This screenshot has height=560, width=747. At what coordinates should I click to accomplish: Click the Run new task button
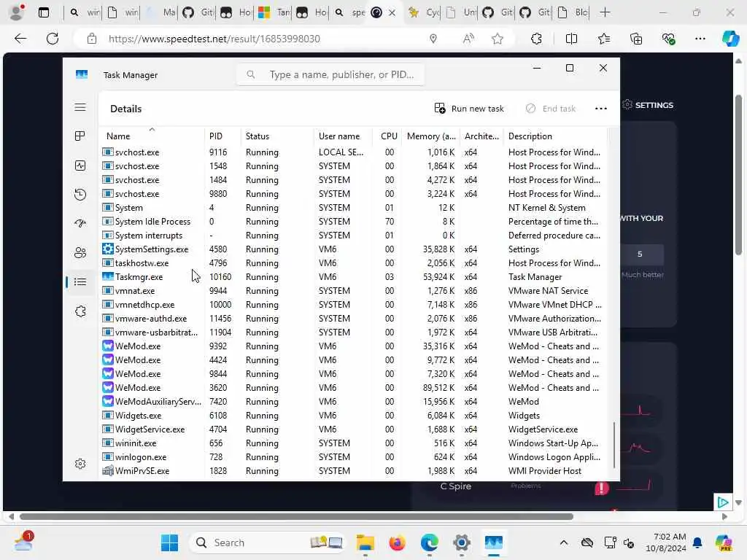pyautogui.click(x=469, y=109)
